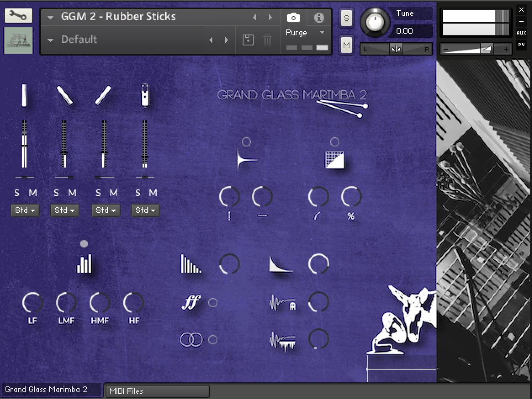Click the Tune knob
This screenshot has height=399, width=532.
375,21
